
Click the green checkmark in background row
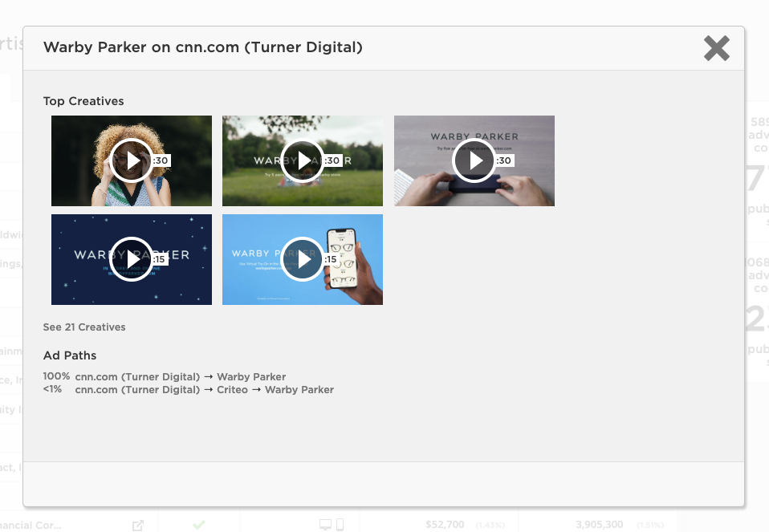click(x=198, y=525)
